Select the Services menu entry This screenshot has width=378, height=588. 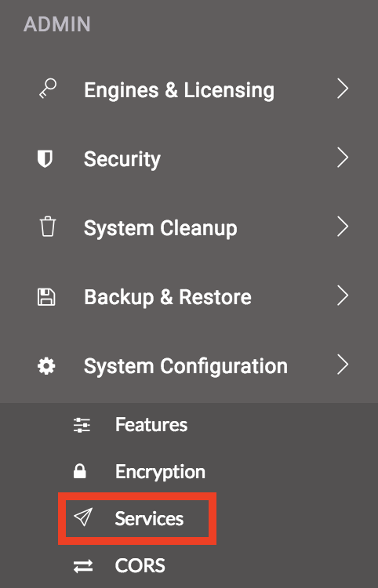pyautogui.click(x=149, y=519)
